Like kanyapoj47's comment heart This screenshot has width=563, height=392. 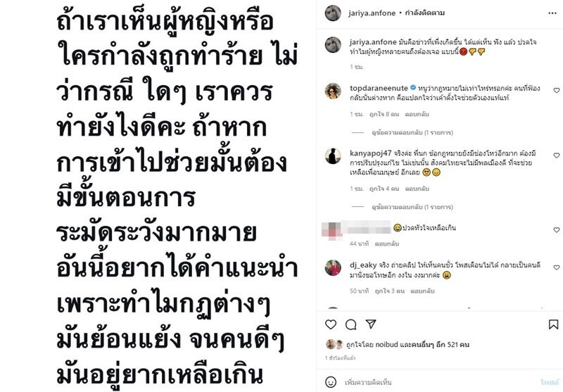point(557,156)
